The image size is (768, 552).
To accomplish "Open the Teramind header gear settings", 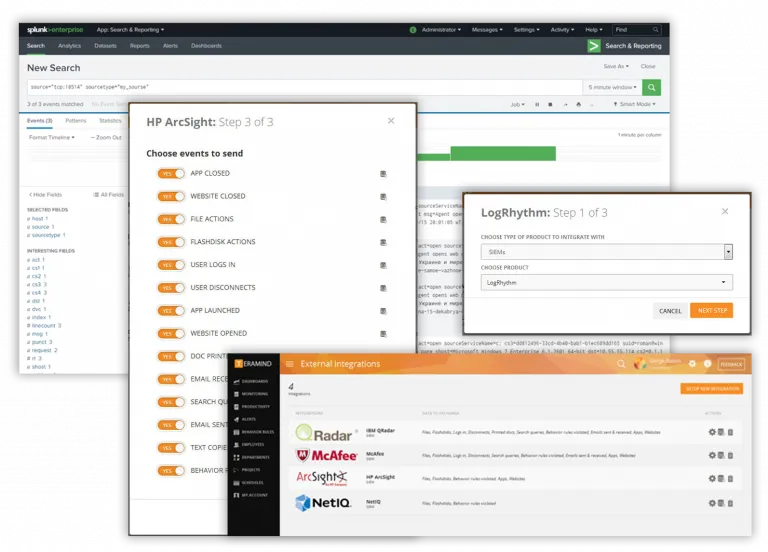I will click(692, 364).
